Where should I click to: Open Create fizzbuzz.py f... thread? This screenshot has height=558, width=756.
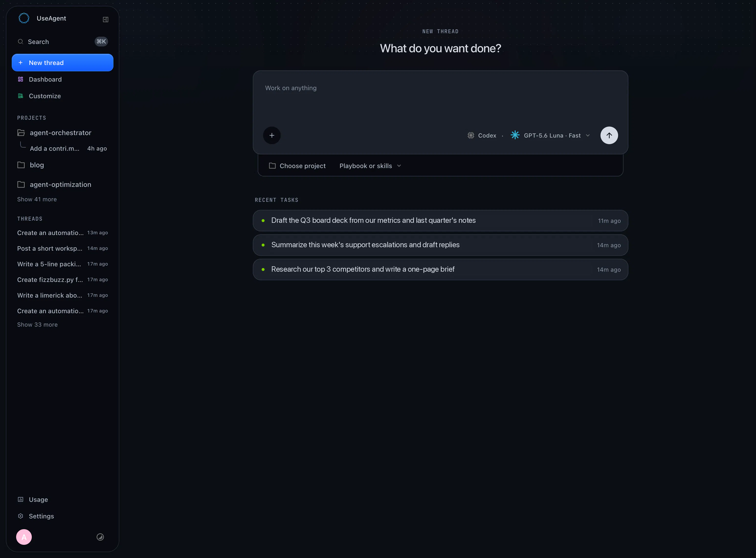click(63, 280)
